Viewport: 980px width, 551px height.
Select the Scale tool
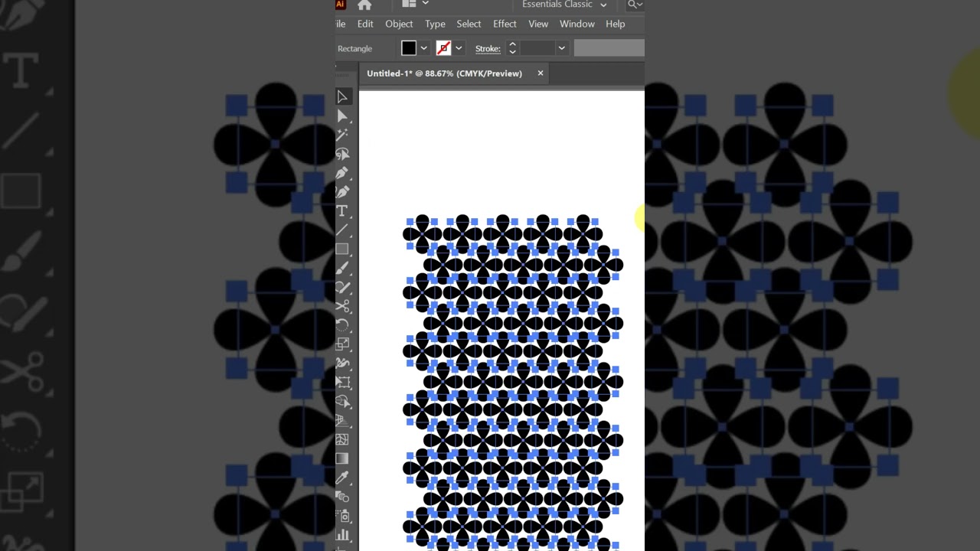point(342,344)
